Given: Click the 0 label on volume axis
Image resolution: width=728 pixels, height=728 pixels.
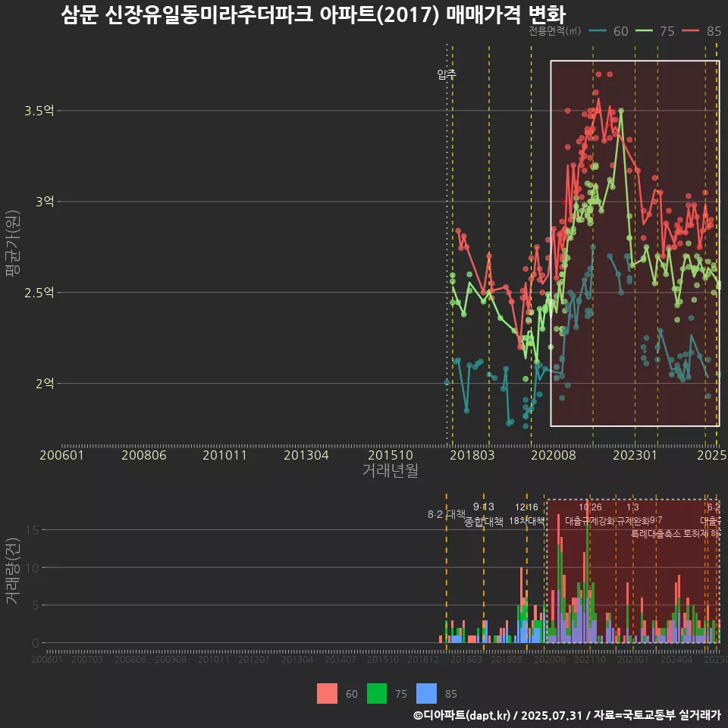Looking at the screenshot, I should coord(36,643).
